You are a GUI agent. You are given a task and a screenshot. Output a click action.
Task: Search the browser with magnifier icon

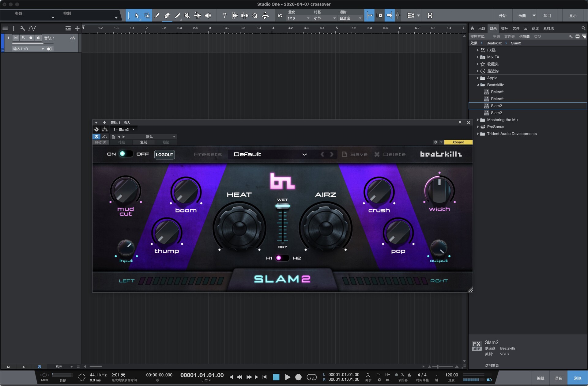coord(583,28)
